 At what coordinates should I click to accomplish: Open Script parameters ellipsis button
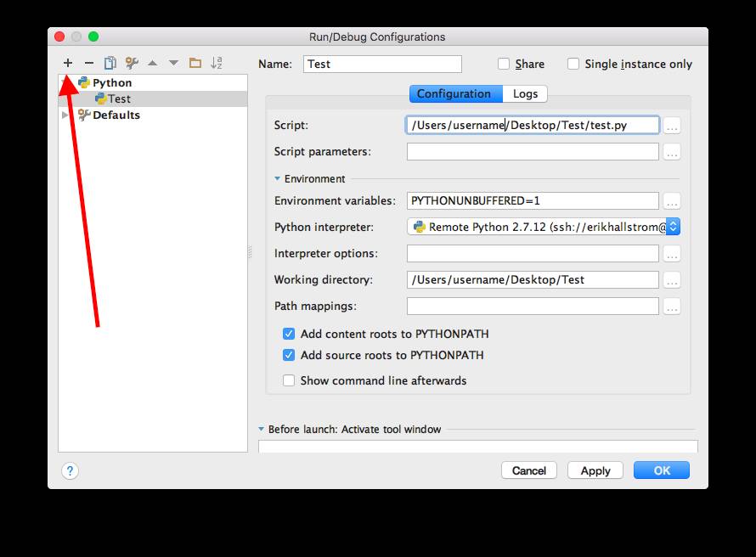[x=672, y=152]
